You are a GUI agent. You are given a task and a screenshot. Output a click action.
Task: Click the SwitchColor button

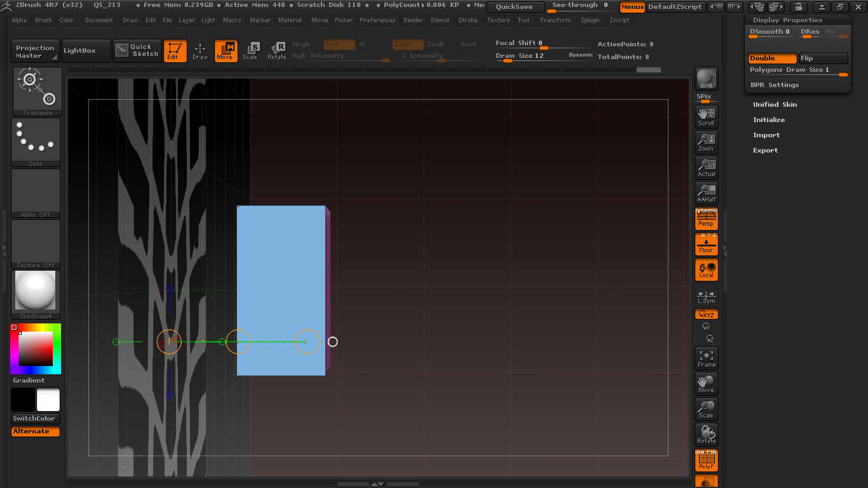click(36, 419)
